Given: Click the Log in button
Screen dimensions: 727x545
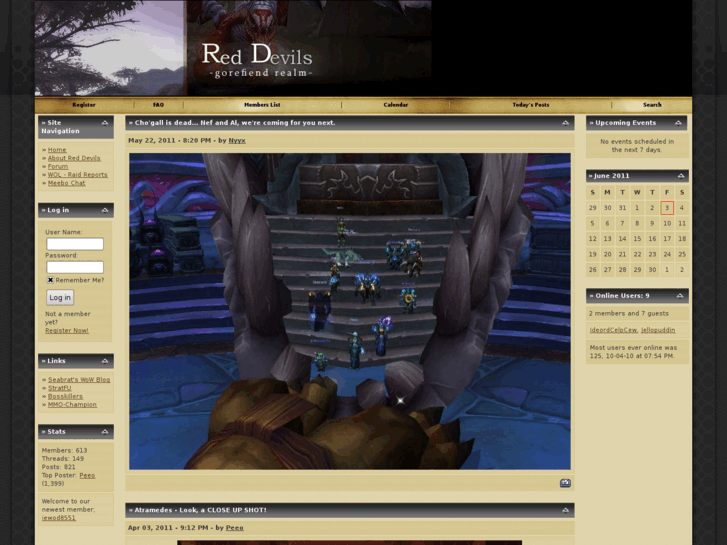Looking at the screenshot, I should 60,297.
